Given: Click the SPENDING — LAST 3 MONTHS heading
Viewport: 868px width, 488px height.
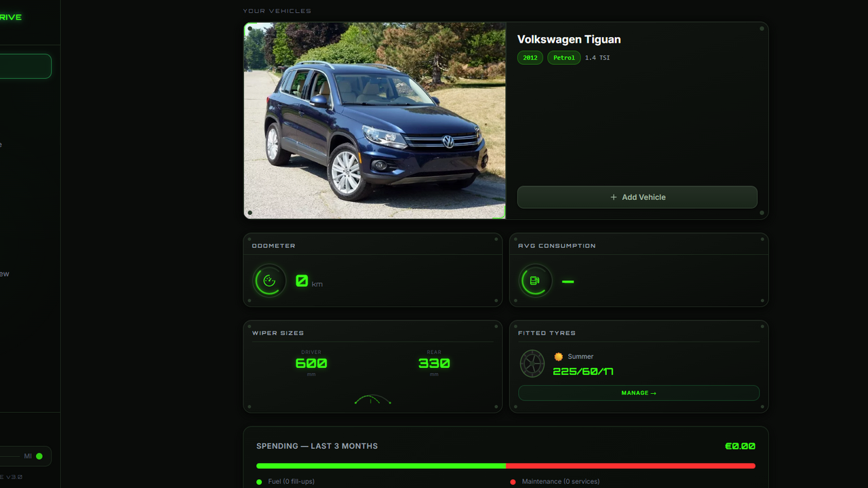Looking at the screenshot, I should click(317, 446).
